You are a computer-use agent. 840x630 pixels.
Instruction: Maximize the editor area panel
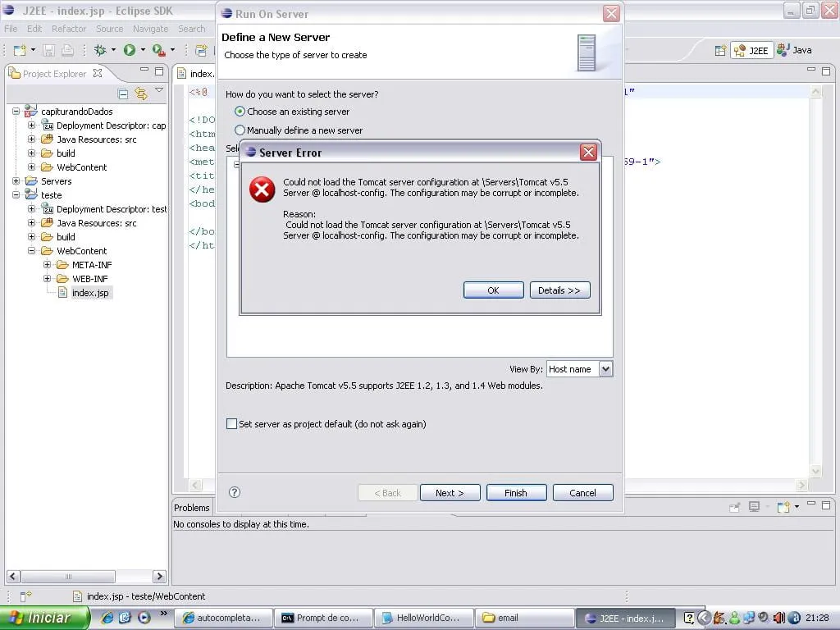click(x=826, y=71)
